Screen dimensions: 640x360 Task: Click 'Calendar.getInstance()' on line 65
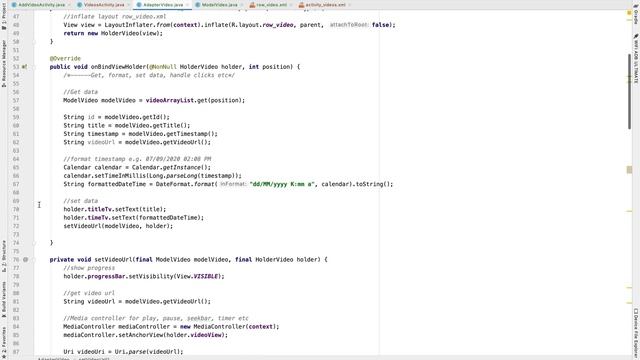tap(170, 167)
